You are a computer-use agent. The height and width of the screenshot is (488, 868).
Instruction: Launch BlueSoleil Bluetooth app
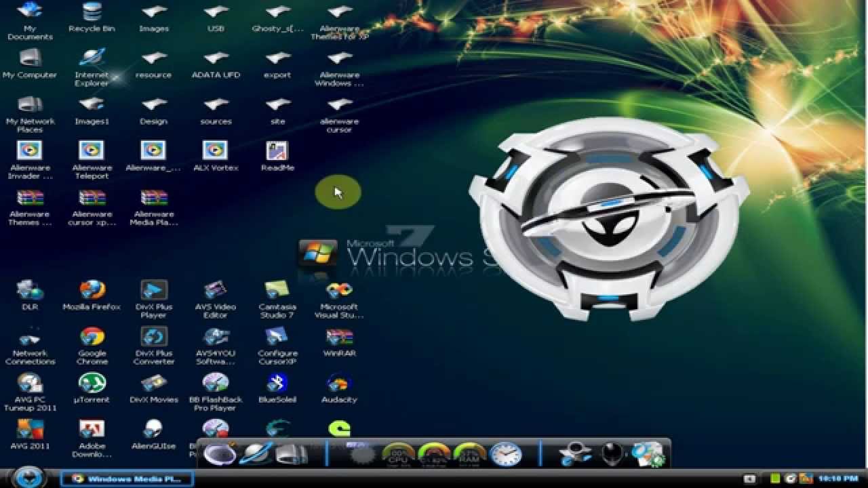pyautogui.click(x=277, y=388)
